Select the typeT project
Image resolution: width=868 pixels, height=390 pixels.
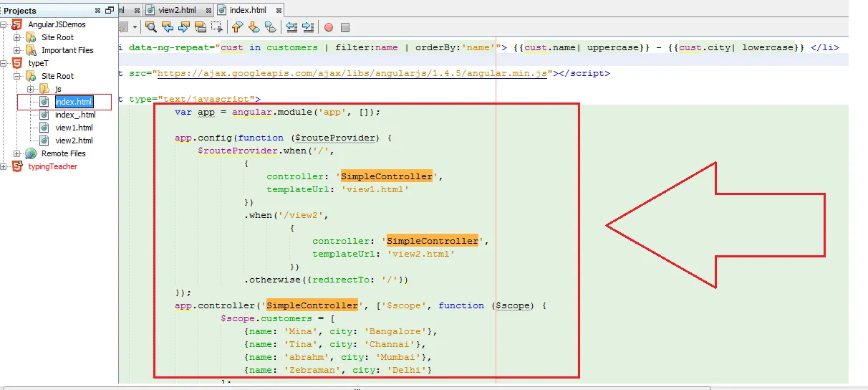[38, 63]
